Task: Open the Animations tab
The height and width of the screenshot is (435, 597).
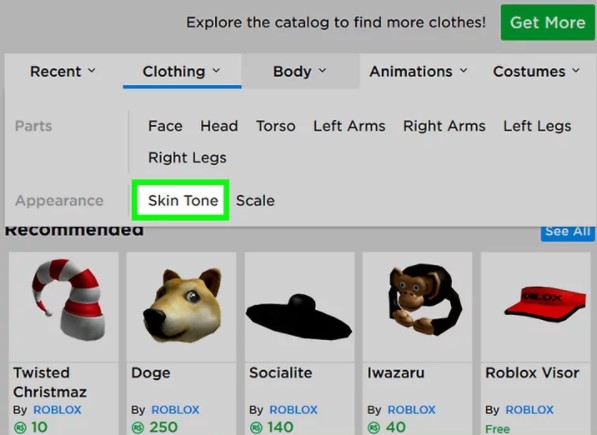Action: tap(418, 72)
